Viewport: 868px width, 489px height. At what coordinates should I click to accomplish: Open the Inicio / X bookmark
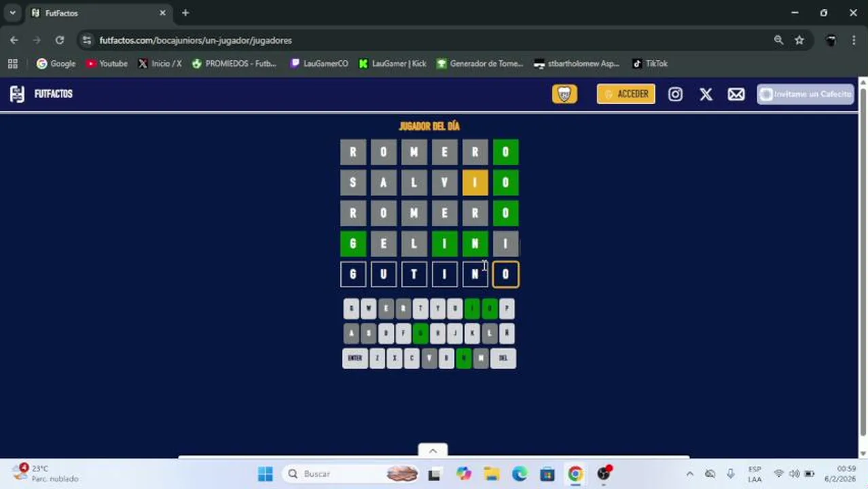click(160, 63)
